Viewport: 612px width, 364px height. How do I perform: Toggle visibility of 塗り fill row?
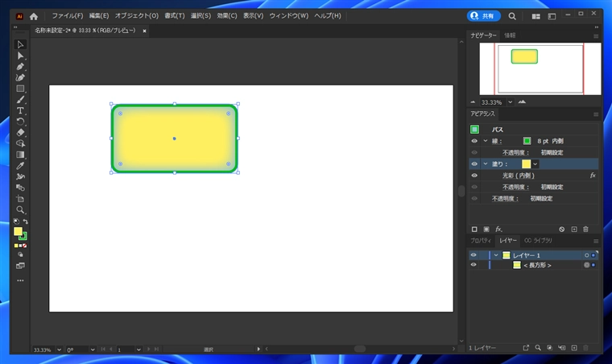(x=474, y=163)
